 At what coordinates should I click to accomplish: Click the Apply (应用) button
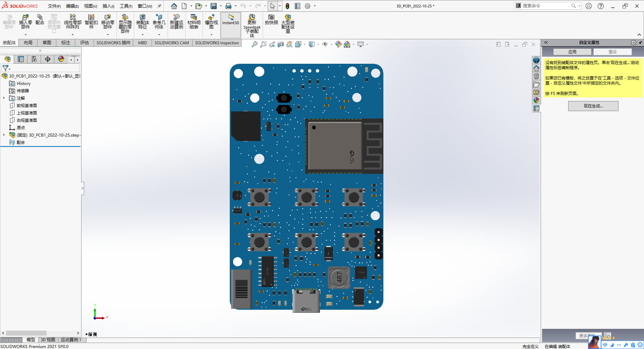click(572, 52)
